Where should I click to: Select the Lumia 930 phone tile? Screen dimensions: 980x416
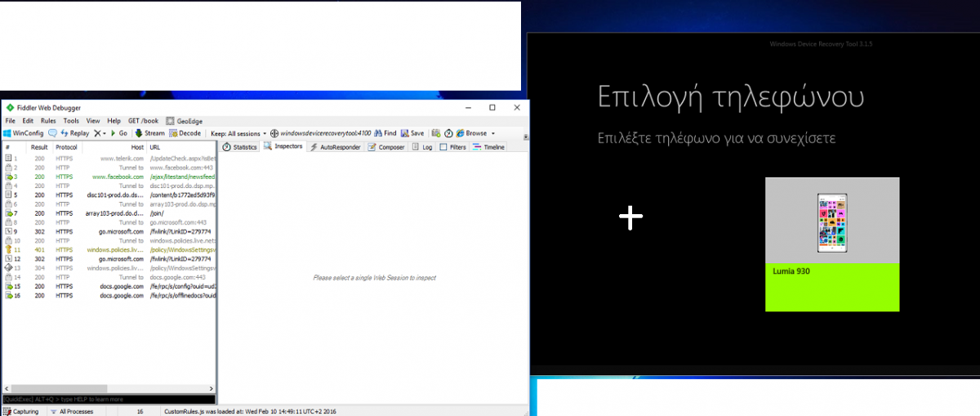click(831, 244)
